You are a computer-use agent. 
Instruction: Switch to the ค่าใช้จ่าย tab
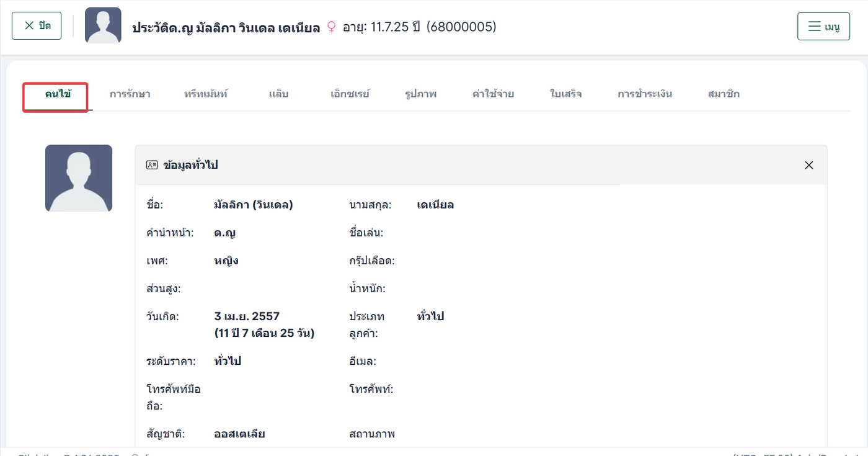[x=493, y=94]
